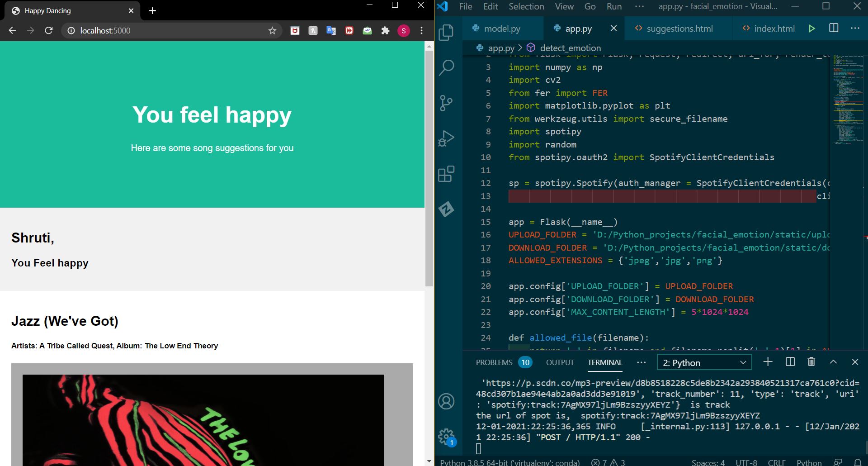This screenshot has width=868, height=466.
Task: Select the TERMINAL panel tab
Action: tap(605, 362)
